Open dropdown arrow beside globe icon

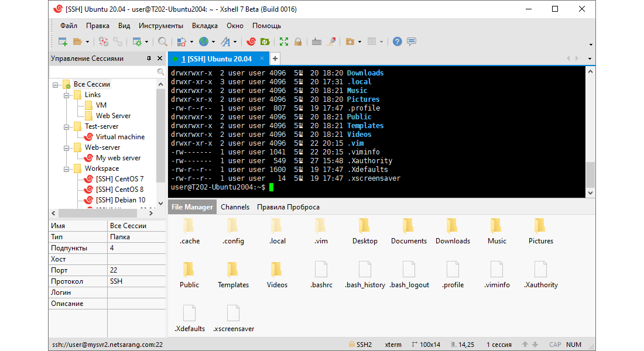213,42
